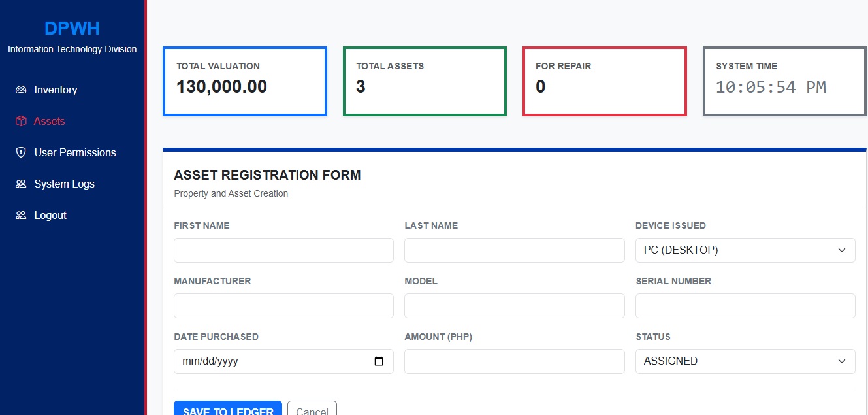The image size is (868, 415).
Task: Click the Save to Ledger button
Action: pyautogui.click(x=228, y=409)
